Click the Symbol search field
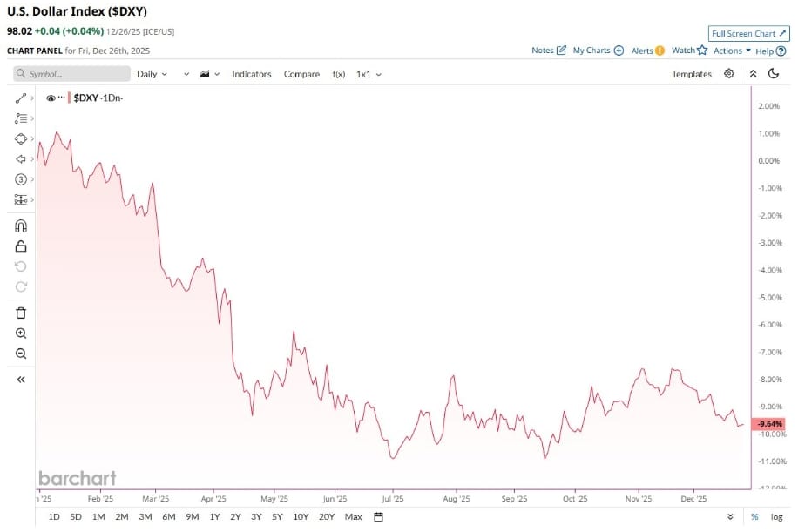The height and width of the screenshot is (532, 805). [x=70, y=74]
